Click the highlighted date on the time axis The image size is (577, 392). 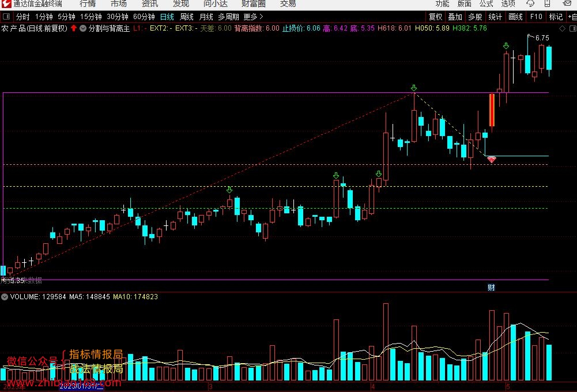(x=81, y=386)
